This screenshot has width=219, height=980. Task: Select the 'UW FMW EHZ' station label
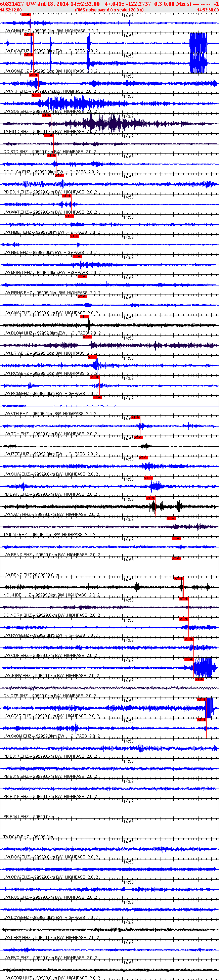click(x=17, y=51)
